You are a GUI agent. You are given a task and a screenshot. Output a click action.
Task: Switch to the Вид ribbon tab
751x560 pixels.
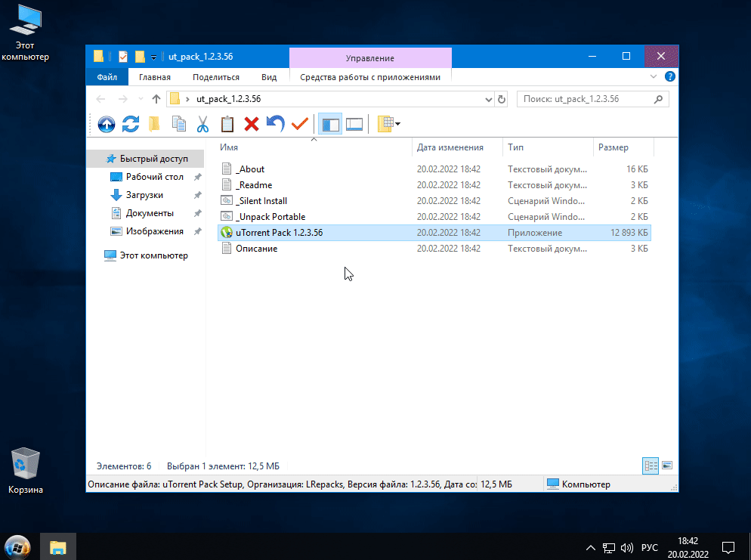pyautogui.click(x=269, y=77)
